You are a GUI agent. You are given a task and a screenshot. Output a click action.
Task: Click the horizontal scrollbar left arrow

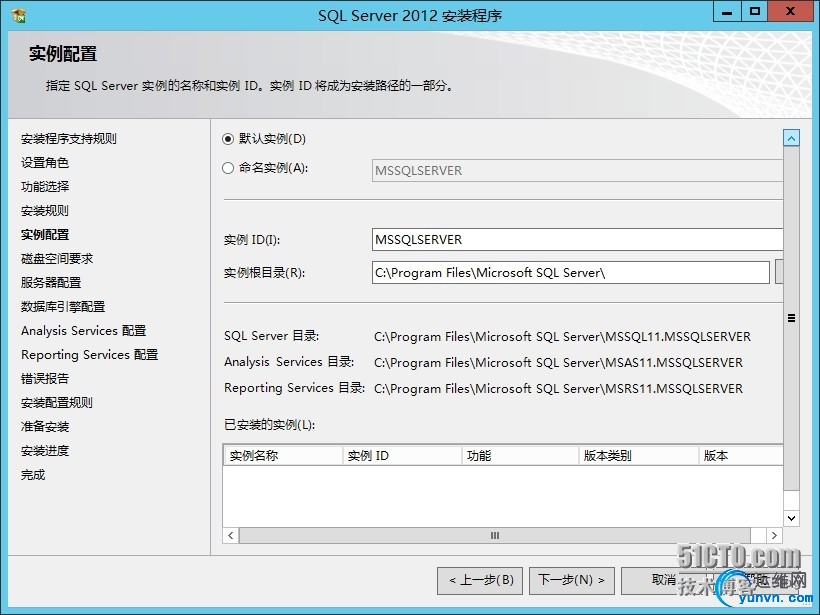tap(231, 536)
